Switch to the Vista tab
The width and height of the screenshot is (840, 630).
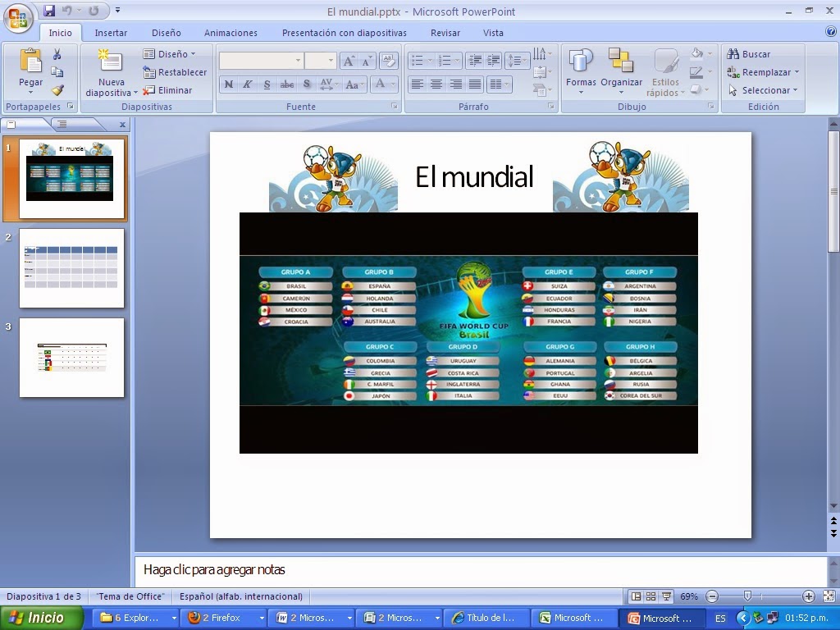tap(493, 33)
